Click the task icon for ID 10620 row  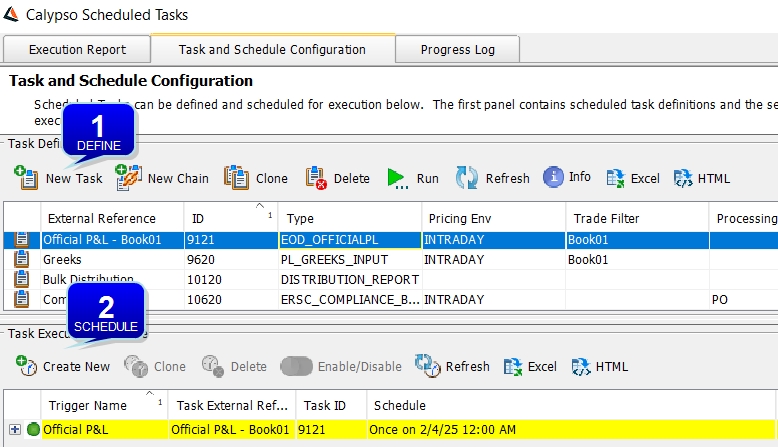click(21, 299)
